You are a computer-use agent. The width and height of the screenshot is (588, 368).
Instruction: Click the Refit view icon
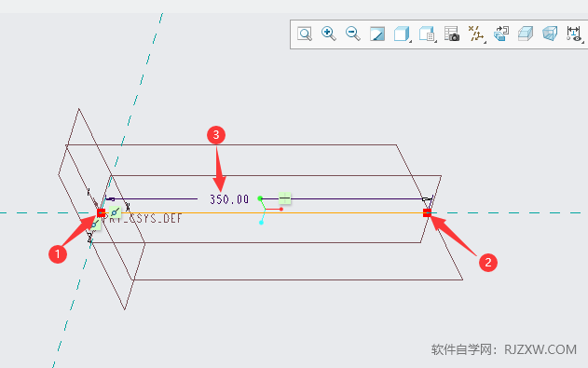[305, 34]
